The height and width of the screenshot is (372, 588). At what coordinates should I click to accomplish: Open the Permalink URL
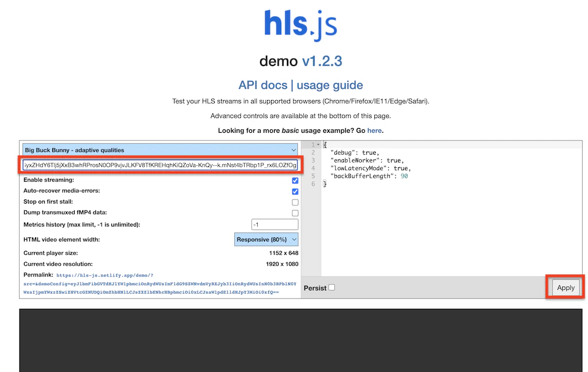[x=160, y=284]
